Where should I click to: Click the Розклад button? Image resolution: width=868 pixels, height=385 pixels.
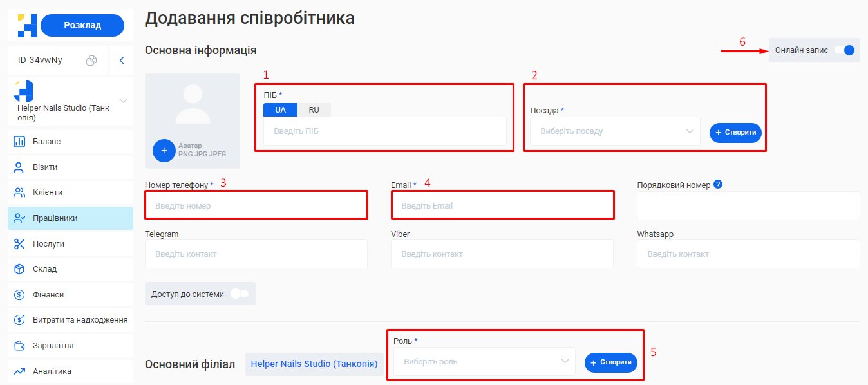coord(82,24)
